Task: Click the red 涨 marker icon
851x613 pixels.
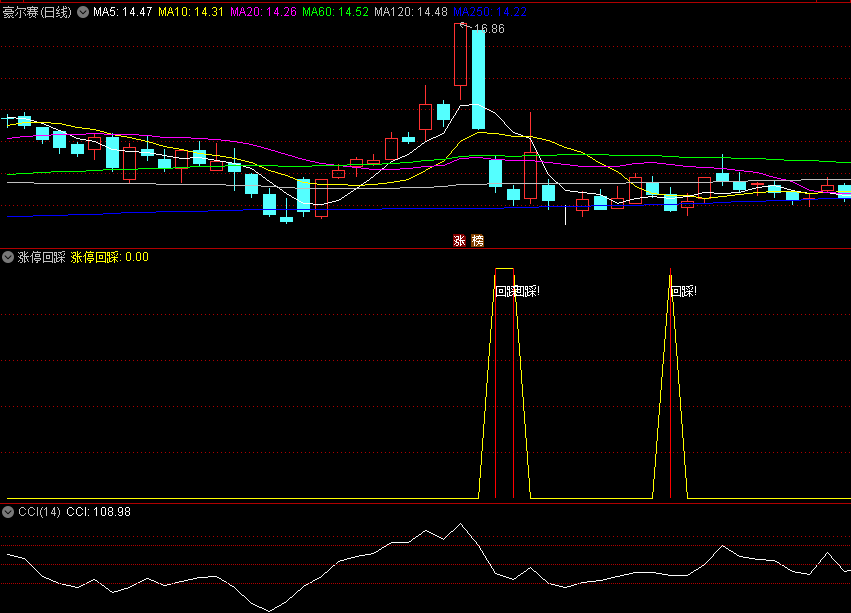Action: [x=460, y=241]
